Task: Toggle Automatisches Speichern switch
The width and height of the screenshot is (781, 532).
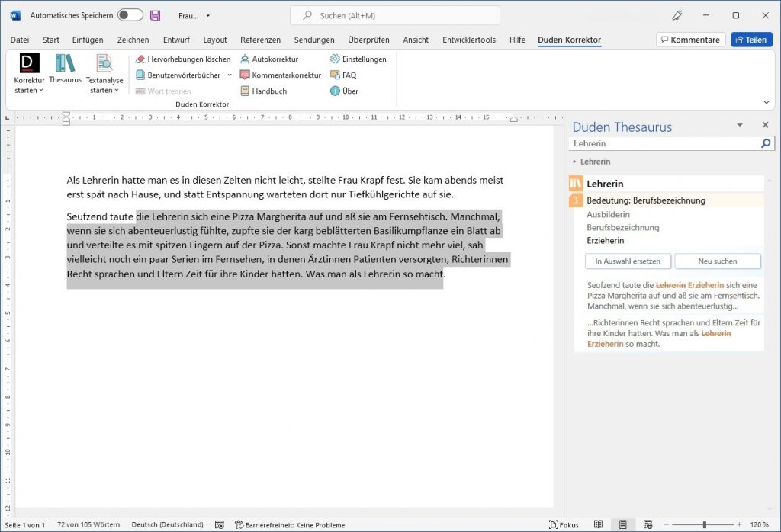Action: [130, 15]
